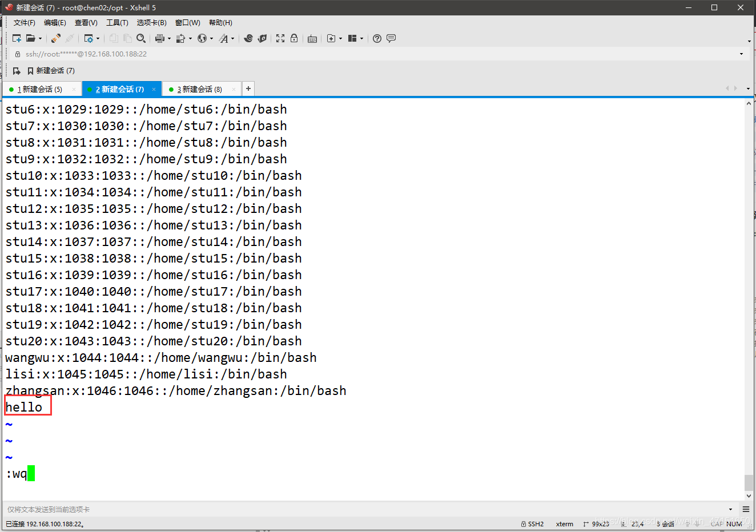Click the vertical scrollbar thumb
This screenshot has width=756, height=532.
[749, 482]
